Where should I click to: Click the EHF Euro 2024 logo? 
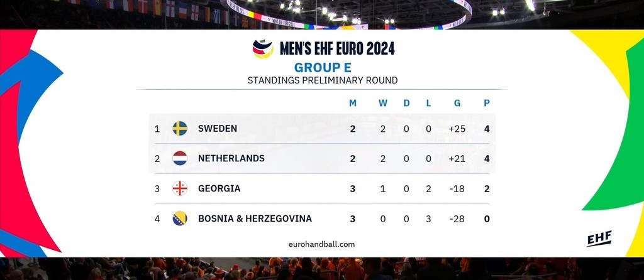click(263, 49)
